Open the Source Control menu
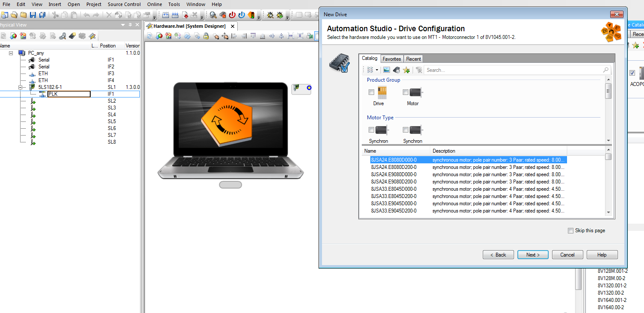The height and width of the screenshot is (313, 644). [x=124, y=4]
